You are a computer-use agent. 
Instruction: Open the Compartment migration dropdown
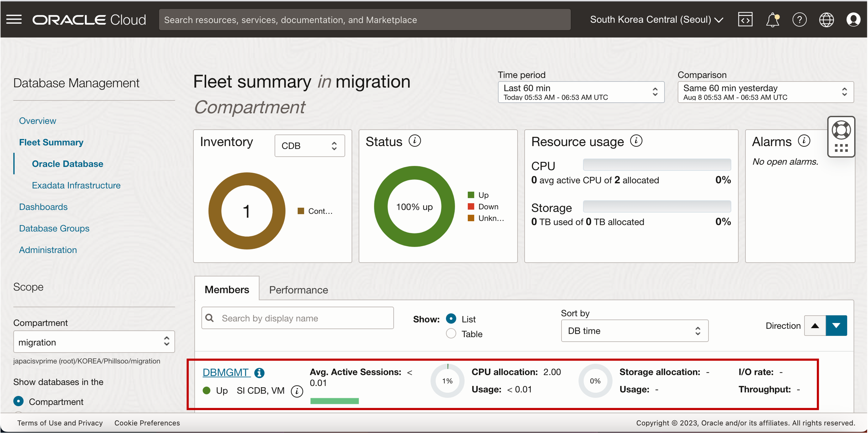coord(94,342)
